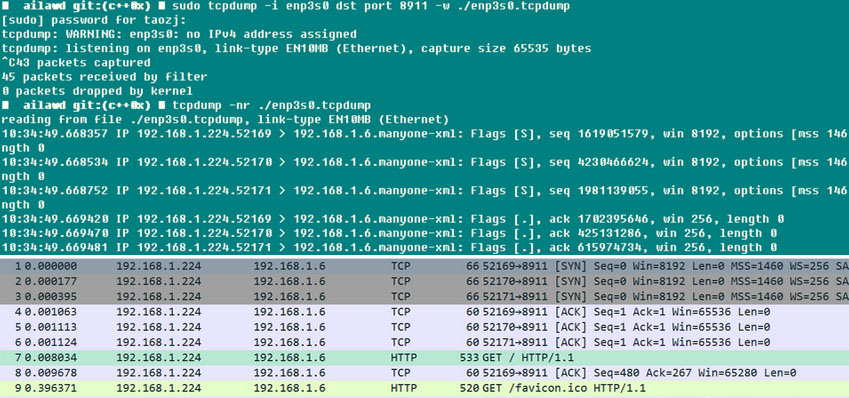Select packet 9 row GET /favicon.ico

(424, 388)
